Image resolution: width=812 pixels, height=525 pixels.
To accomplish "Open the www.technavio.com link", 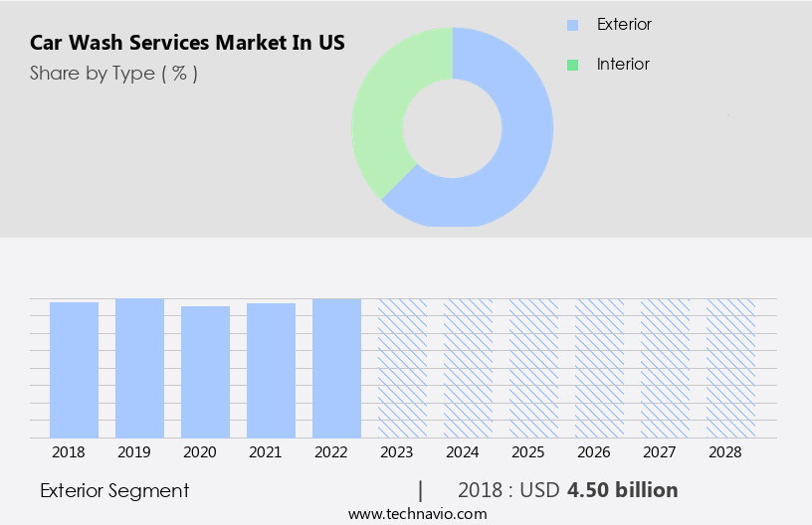I will click(x=417, y=514).
